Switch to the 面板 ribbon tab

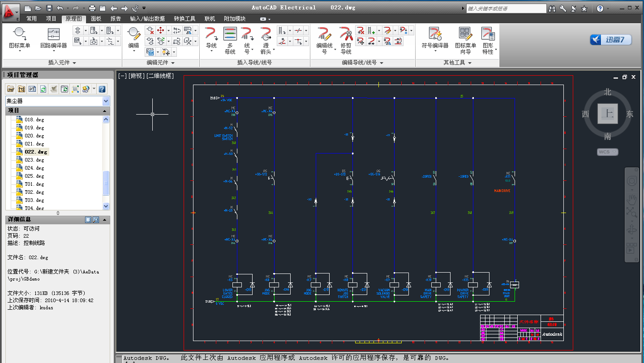[96, 19]
